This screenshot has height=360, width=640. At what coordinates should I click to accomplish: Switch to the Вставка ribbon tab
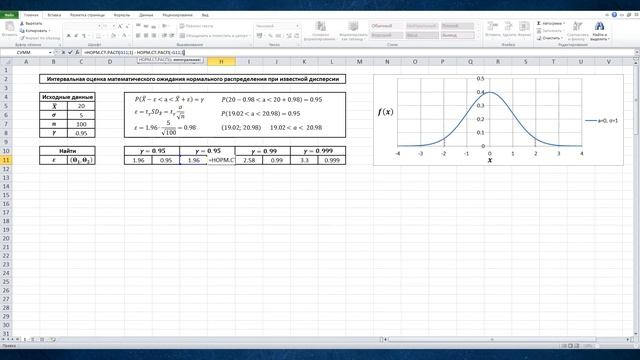coord(54,15)
